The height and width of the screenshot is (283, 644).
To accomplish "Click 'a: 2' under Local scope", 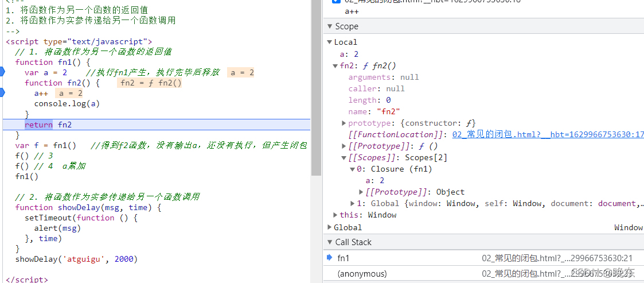I will click(349, 55).
